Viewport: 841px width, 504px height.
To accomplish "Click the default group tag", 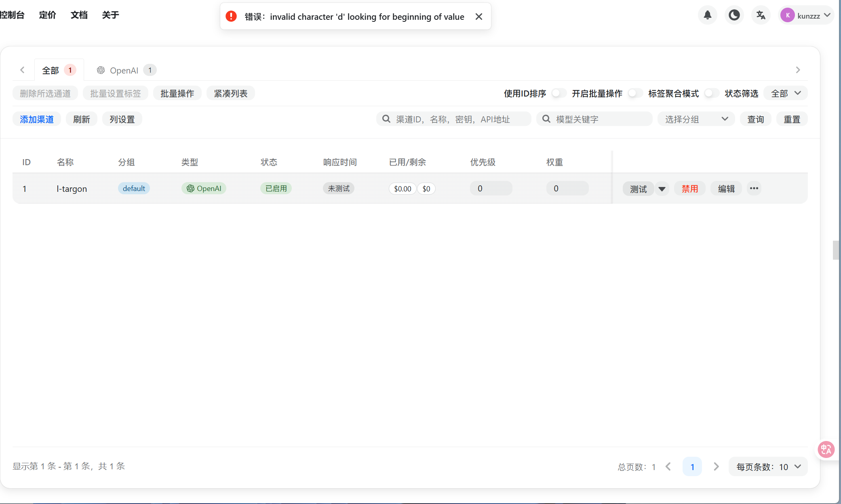I will tap(134, 188).
